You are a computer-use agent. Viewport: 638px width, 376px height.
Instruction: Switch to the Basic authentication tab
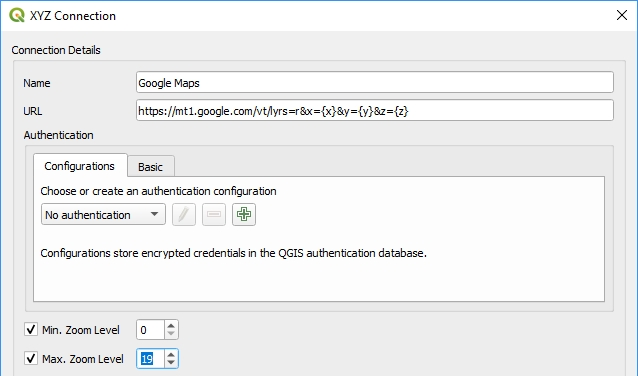151,167
